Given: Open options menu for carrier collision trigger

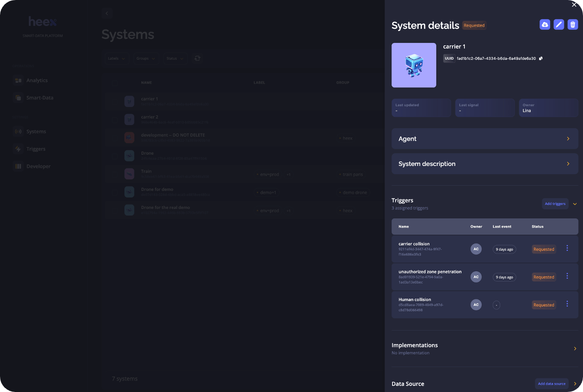Looking at the screenshot, I should pos(567,248).
